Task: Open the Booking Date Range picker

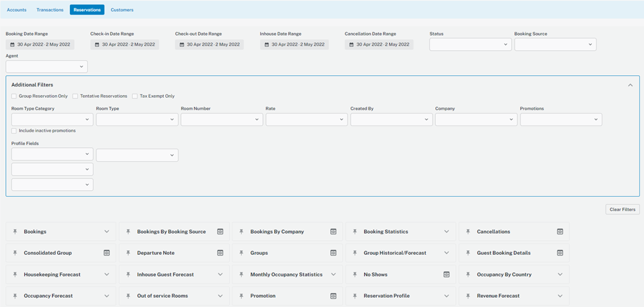Action: pyautogui.click(x=40, y=44)
